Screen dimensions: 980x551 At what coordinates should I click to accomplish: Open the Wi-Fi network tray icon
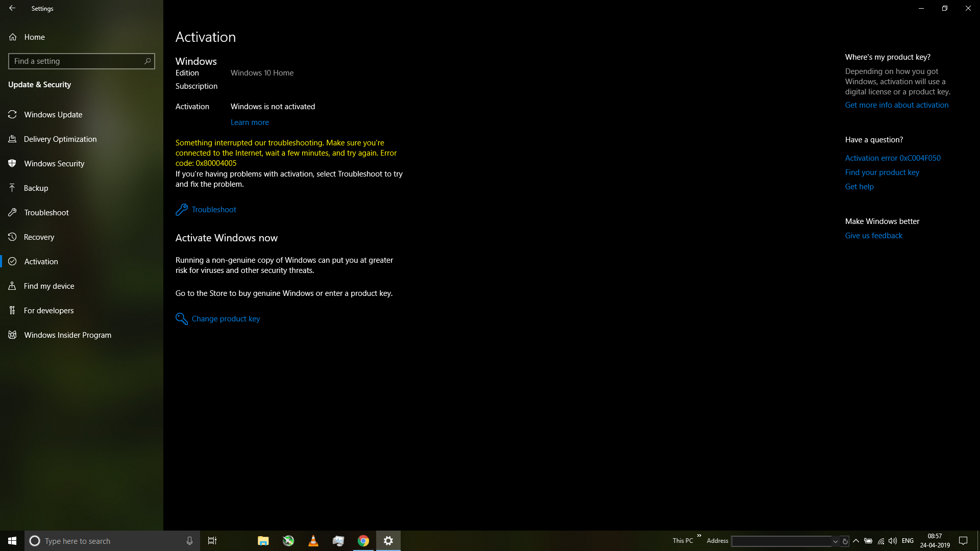coord(881,541)
